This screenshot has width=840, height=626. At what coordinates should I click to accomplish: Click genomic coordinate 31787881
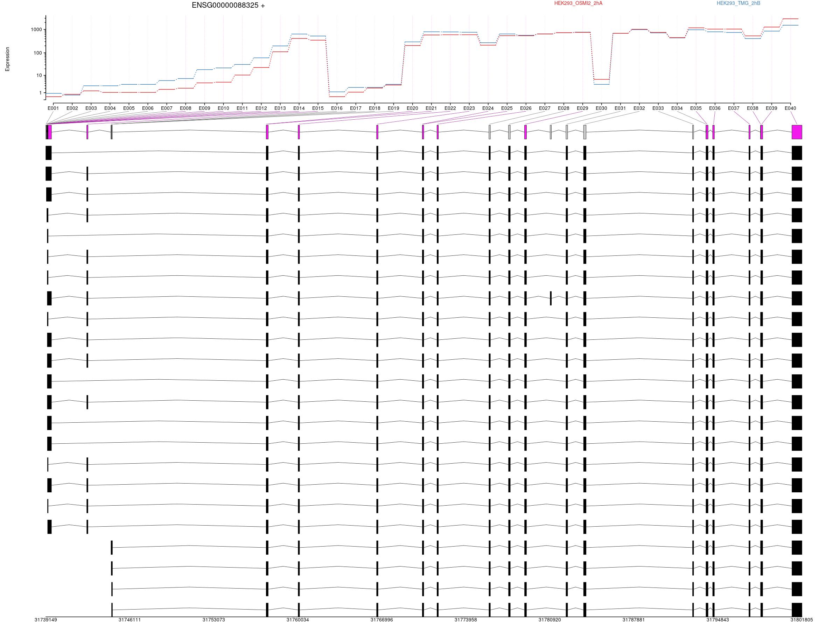pos(634,620)
